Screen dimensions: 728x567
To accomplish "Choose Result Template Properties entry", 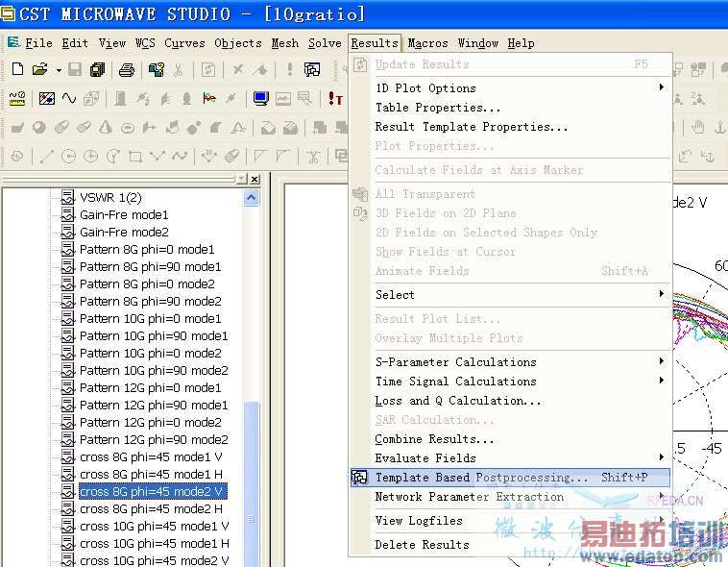I will pos(510,127).
